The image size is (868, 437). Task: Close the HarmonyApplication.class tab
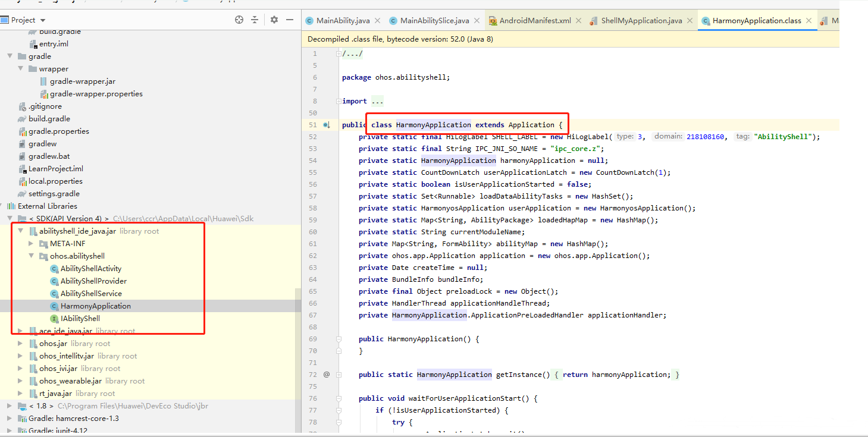pyautogui.click(x=809, y=20)
